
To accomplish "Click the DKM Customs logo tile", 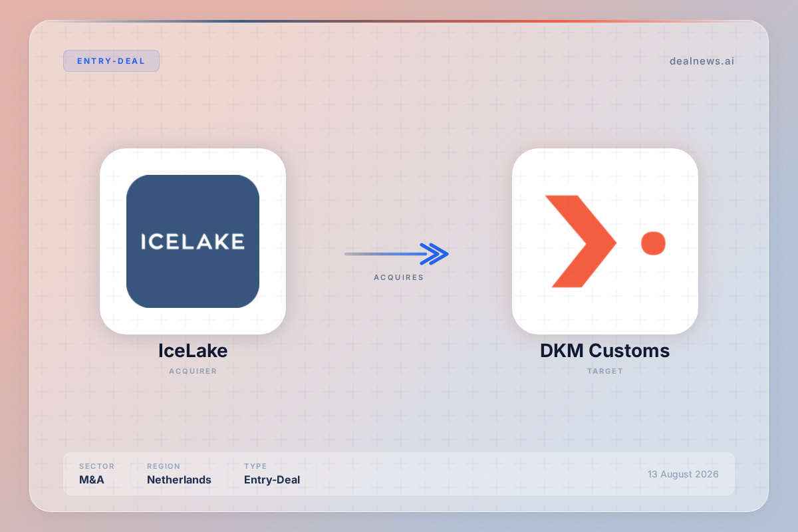I will [x=605, y=241].
